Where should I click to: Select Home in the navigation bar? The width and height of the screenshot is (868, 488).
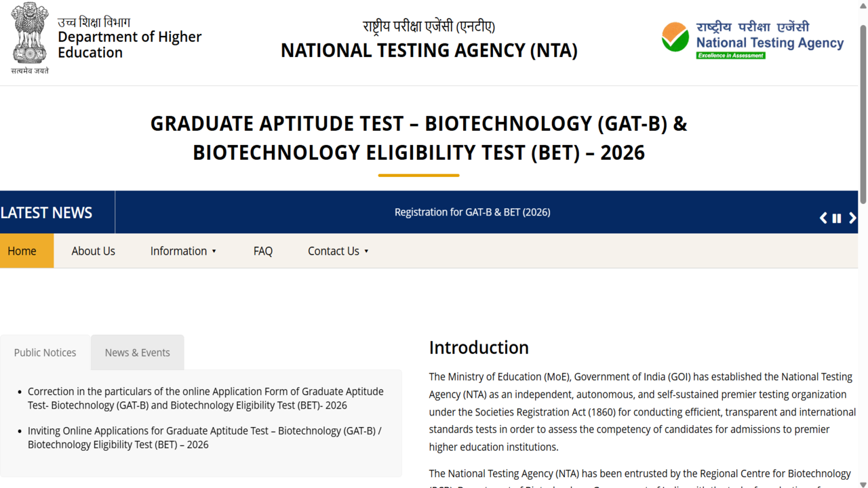click(x=22, y=251)
